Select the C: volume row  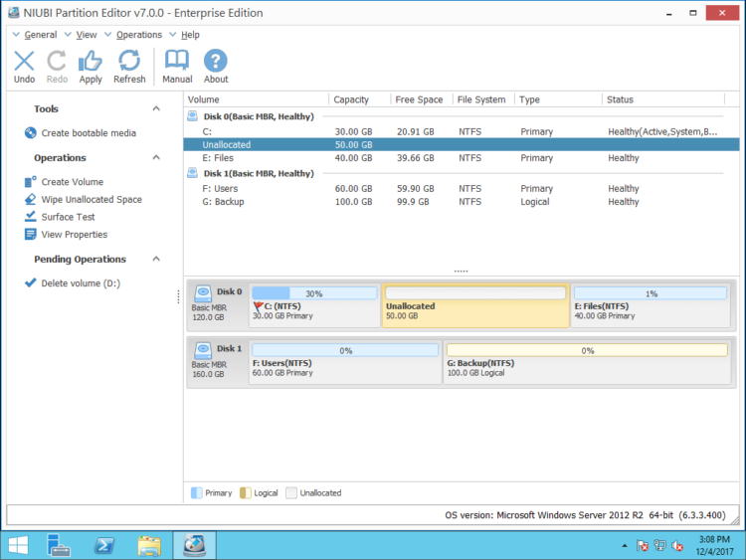462,131
